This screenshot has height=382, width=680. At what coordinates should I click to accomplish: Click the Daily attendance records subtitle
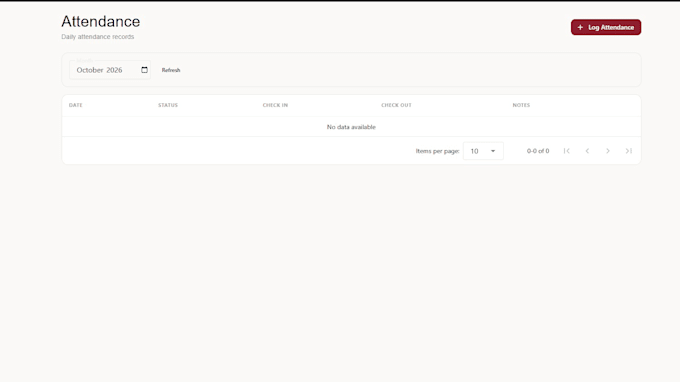tap(98, 37)
